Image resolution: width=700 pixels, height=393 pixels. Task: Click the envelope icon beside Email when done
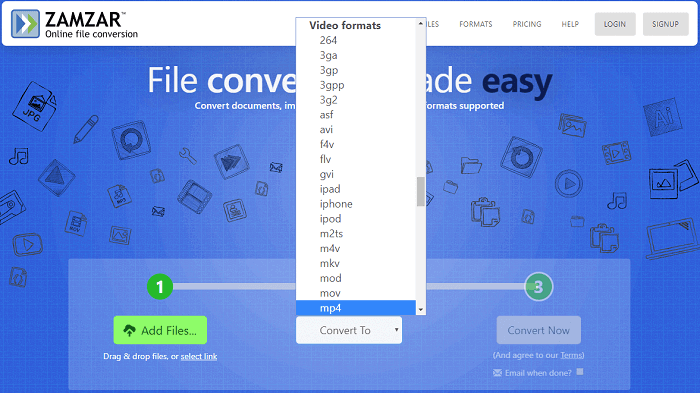[497, 373]
